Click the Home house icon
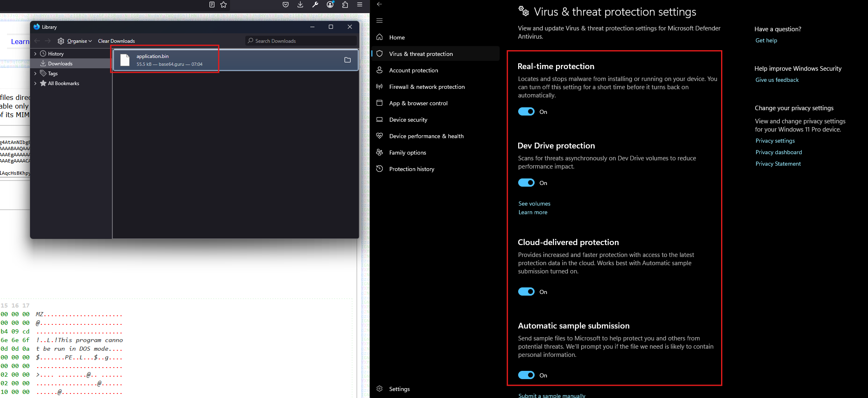Viewport: 868px width, 398px height. [x=379, y=37]
